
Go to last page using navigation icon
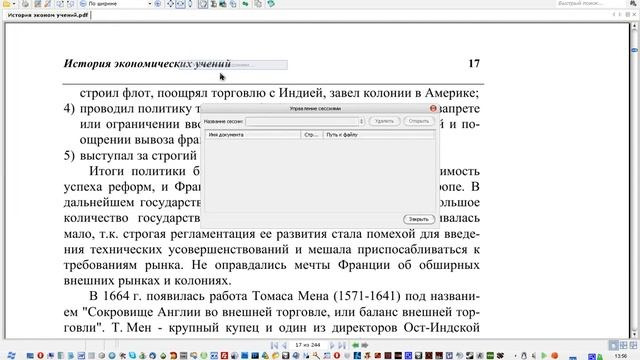point(342,345)
